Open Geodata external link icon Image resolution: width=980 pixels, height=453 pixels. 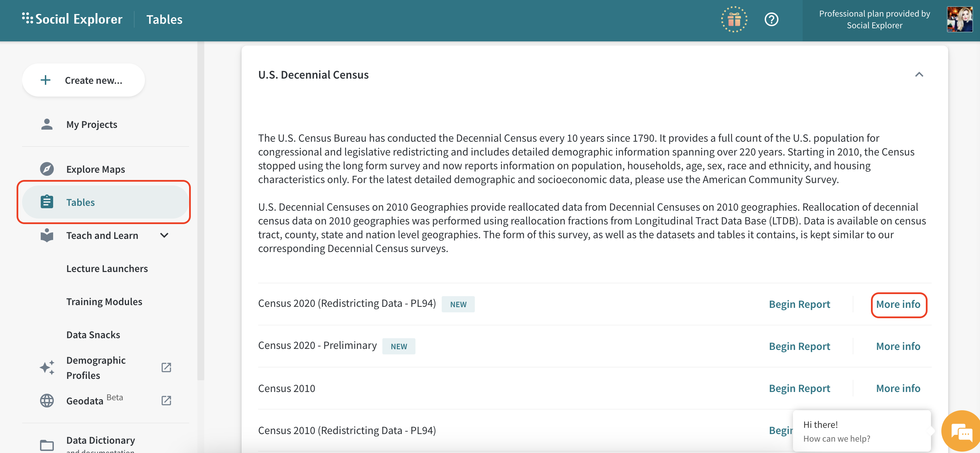tap(166, 401)
